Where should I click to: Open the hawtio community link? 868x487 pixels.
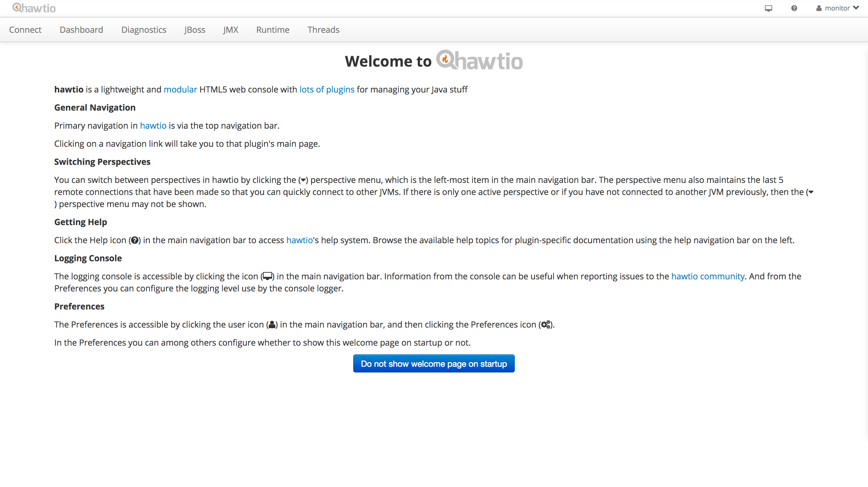pyautogui.click(x=708, y=276)
